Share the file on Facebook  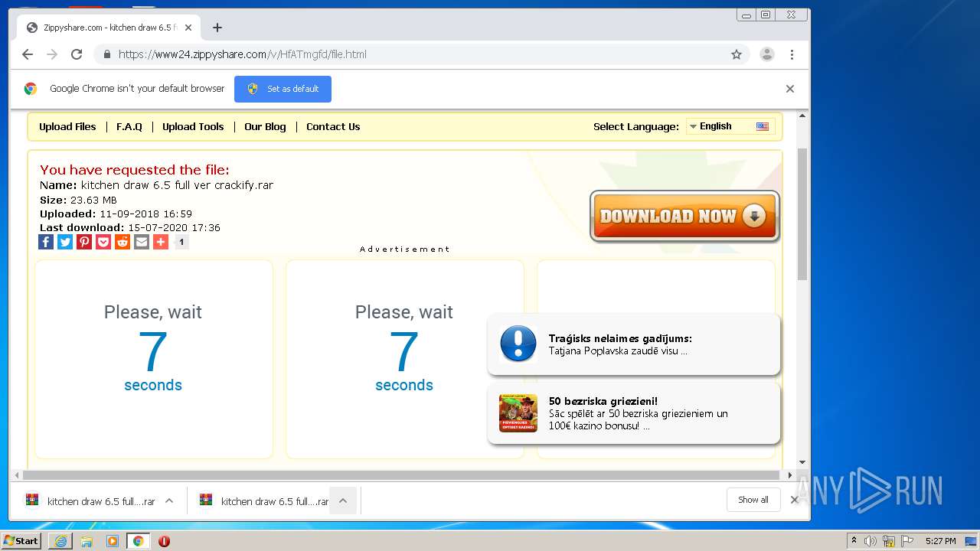[46, 242]
